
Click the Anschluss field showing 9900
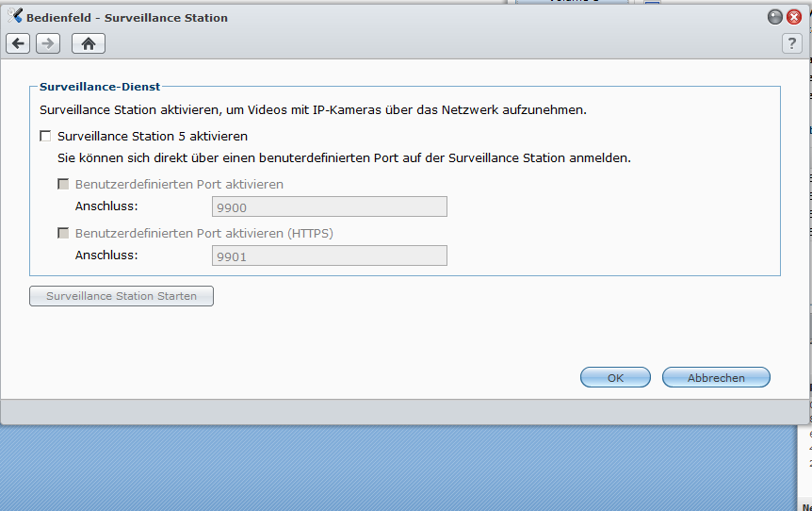click(330, 206)
